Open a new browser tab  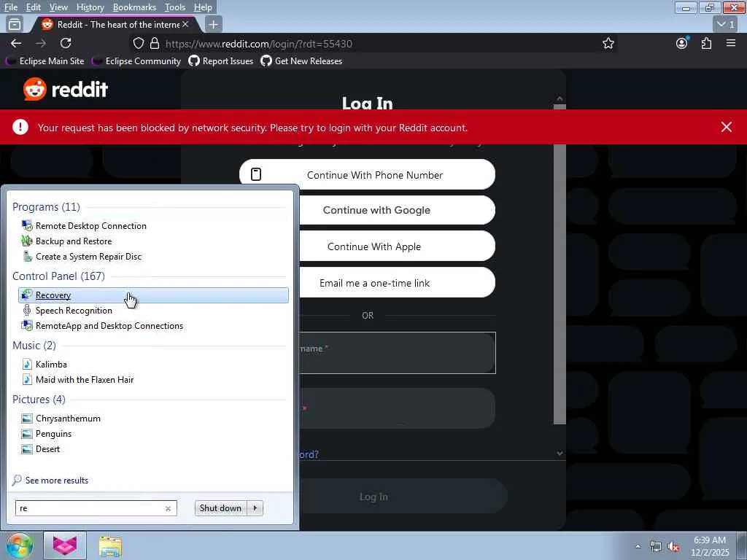(214, 24)
